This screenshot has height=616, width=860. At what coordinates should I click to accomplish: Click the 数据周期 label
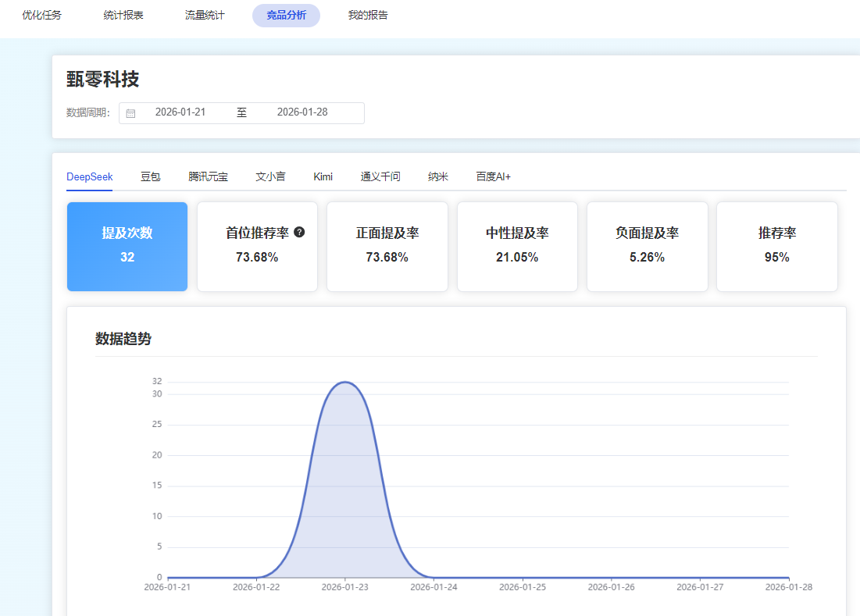88,113
